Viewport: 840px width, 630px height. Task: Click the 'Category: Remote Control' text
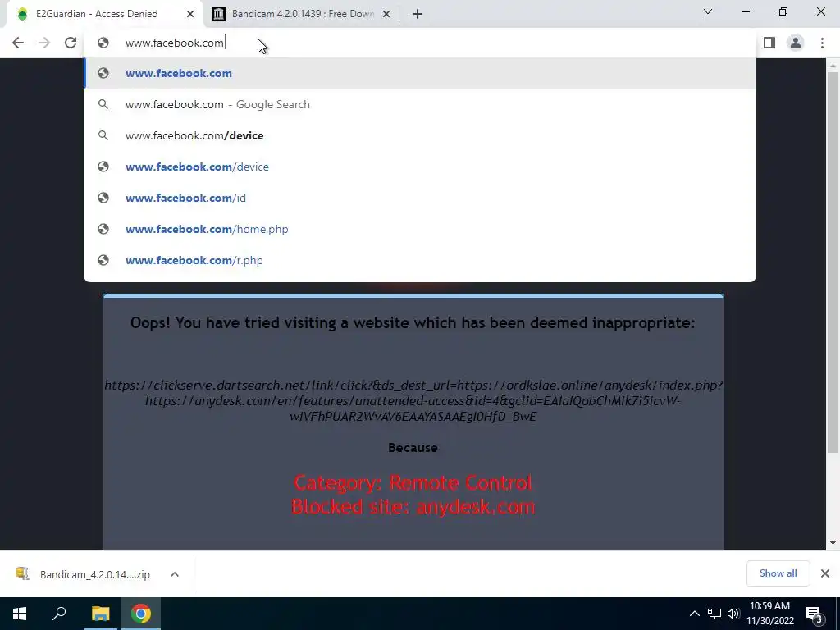click(x=413, y=482)
